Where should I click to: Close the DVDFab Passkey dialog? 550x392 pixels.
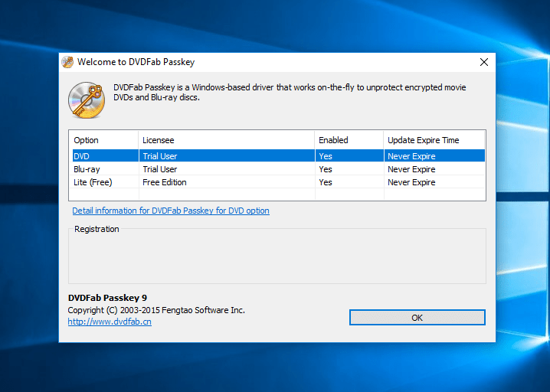coord(484,62)
